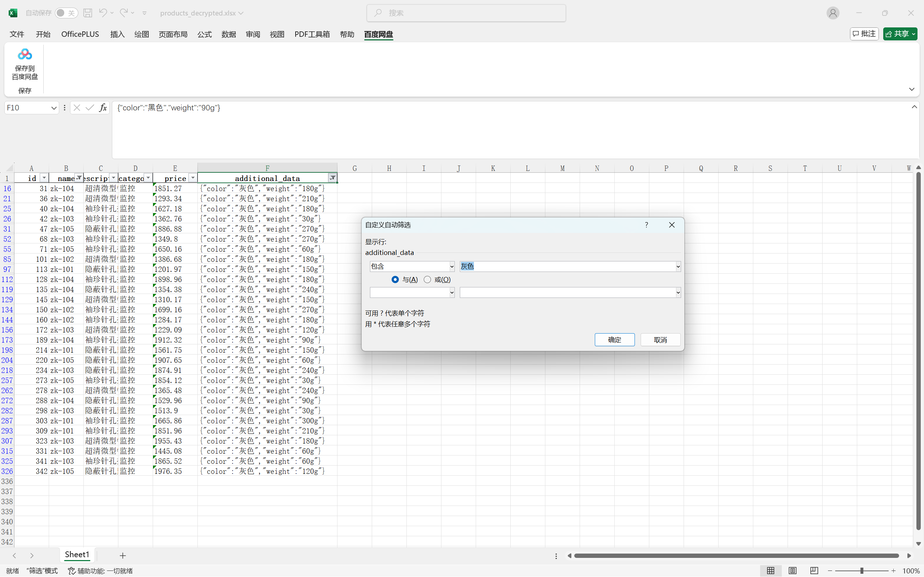This screenshot has height=577, width=924.
Task: Select the 或(O) radio button
Action: tap(427, 280)
